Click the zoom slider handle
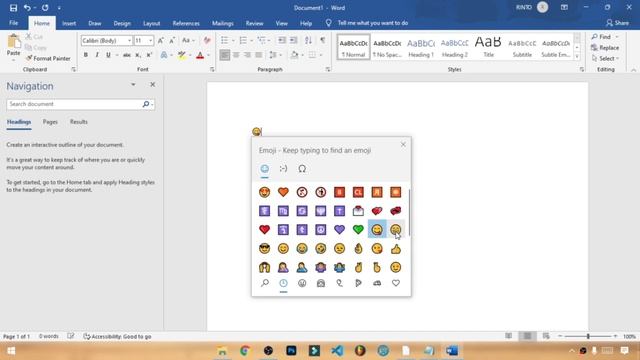 588,336
